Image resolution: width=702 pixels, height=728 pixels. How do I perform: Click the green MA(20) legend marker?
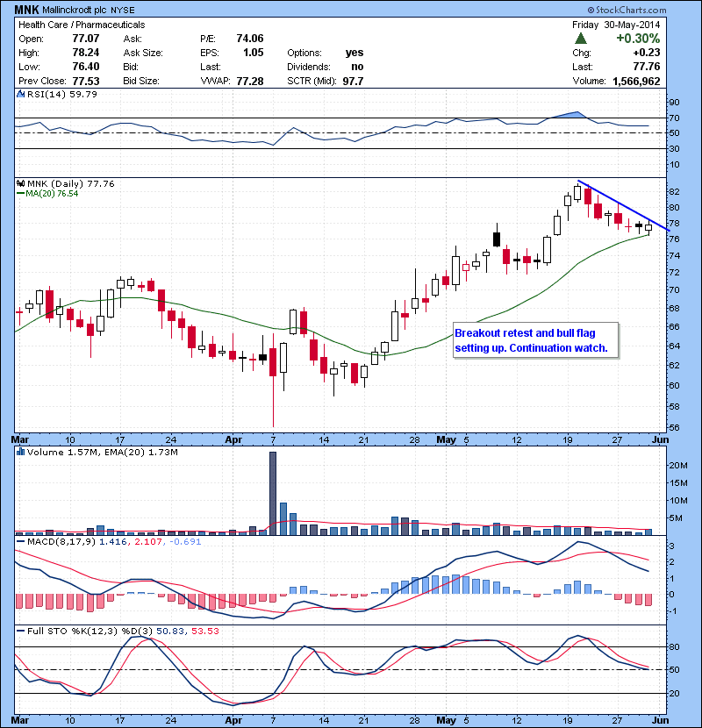22,194
